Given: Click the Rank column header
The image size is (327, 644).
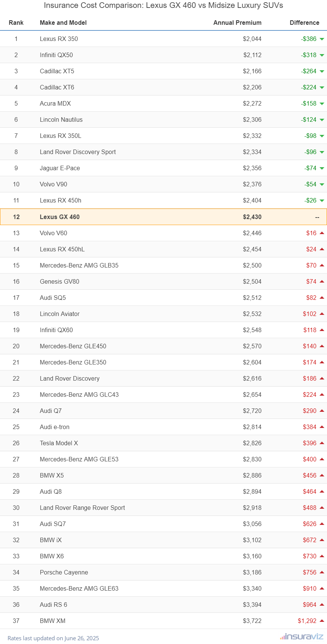Looking at the screenshot, I should (x=16, y=23).
